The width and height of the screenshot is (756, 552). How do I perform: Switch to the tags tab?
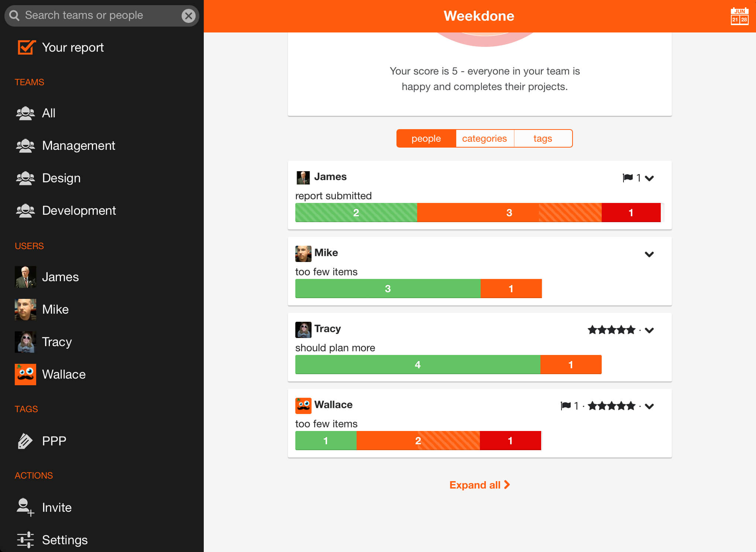click(542, 138)
